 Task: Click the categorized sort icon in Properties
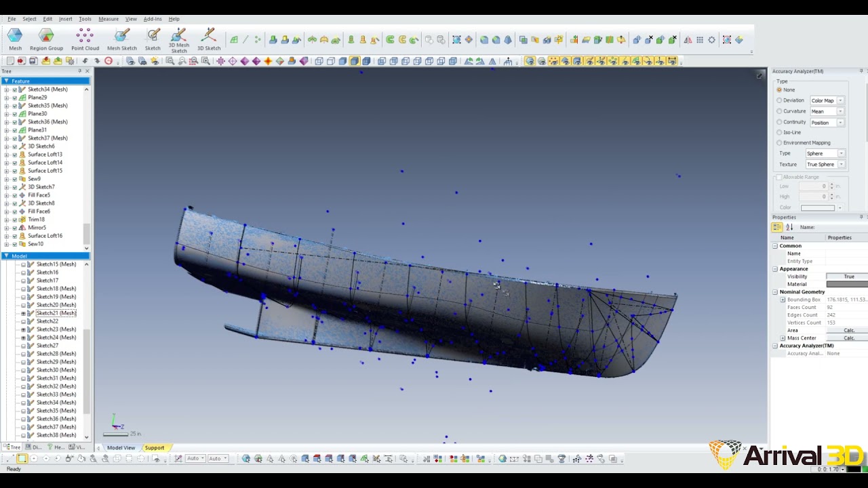(777, 227)
